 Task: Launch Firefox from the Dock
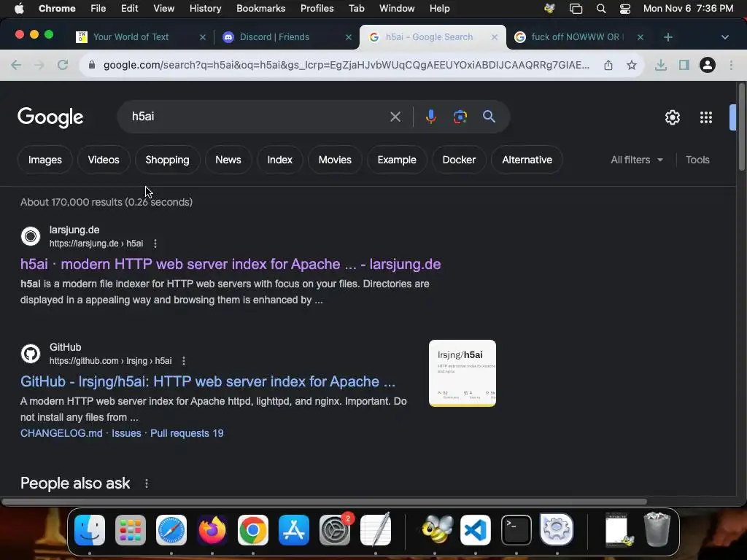tap(212, 530)
